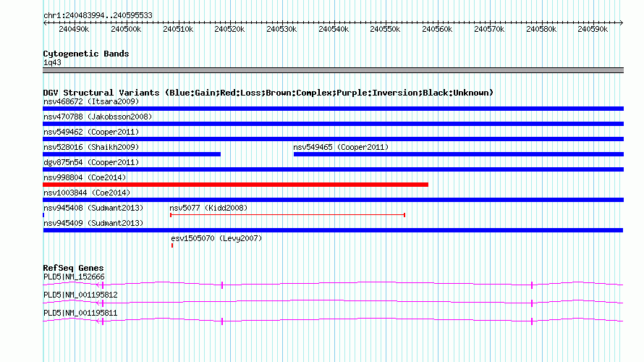Image resolution: width=644 pixels, height=362 pixels.
Task: Open variant nsv5077 (Kidd2008) label
Action: (208, 208)
